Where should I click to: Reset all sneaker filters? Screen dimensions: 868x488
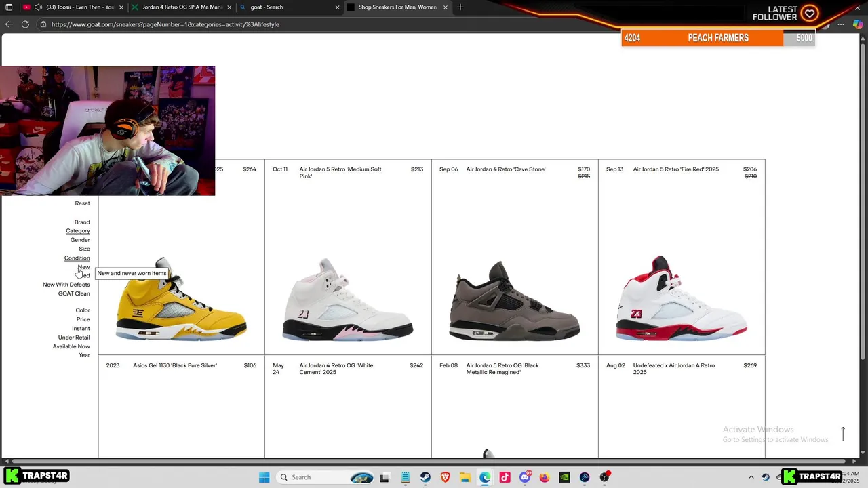(82, 203)
